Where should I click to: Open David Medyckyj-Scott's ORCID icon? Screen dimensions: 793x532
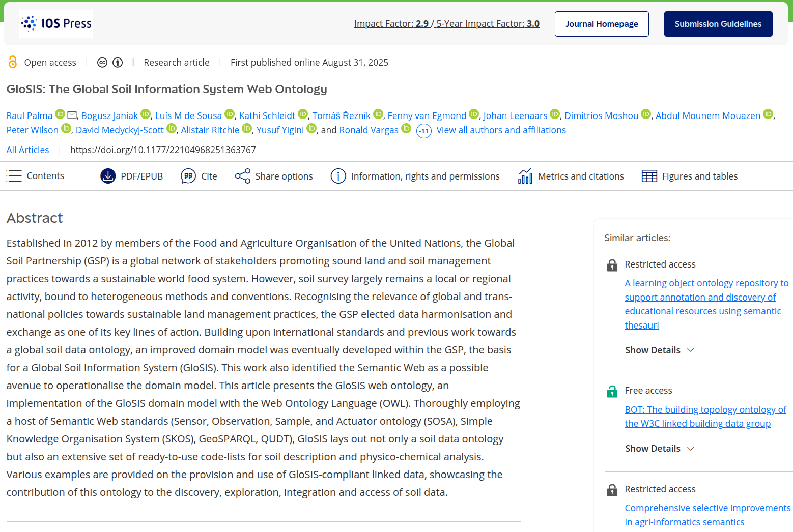pyautogui.click(x=172, y=128)
